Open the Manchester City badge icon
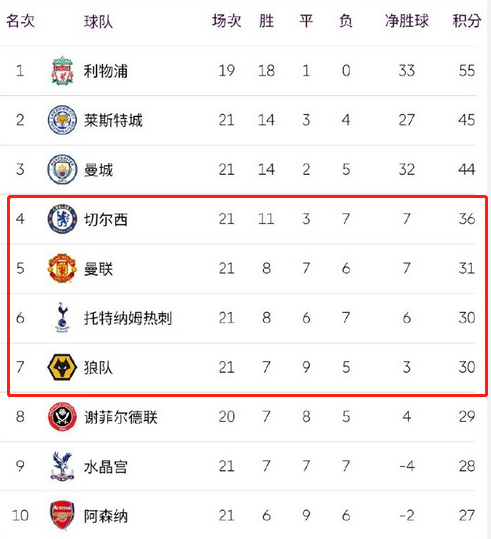This screenshot has height=539, width=491. point(62,169)
